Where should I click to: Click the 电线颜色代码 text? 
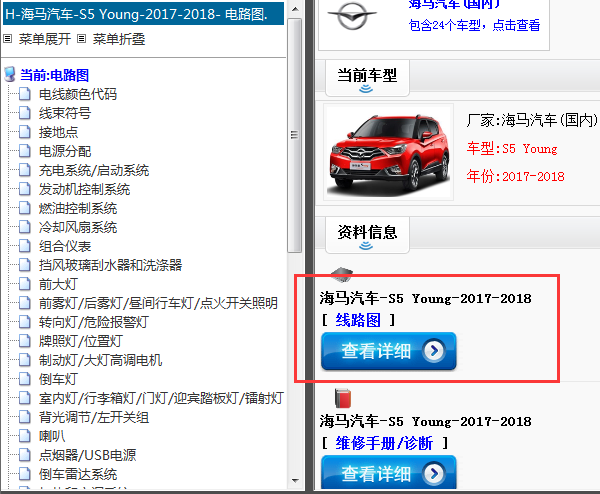point(78,94)
